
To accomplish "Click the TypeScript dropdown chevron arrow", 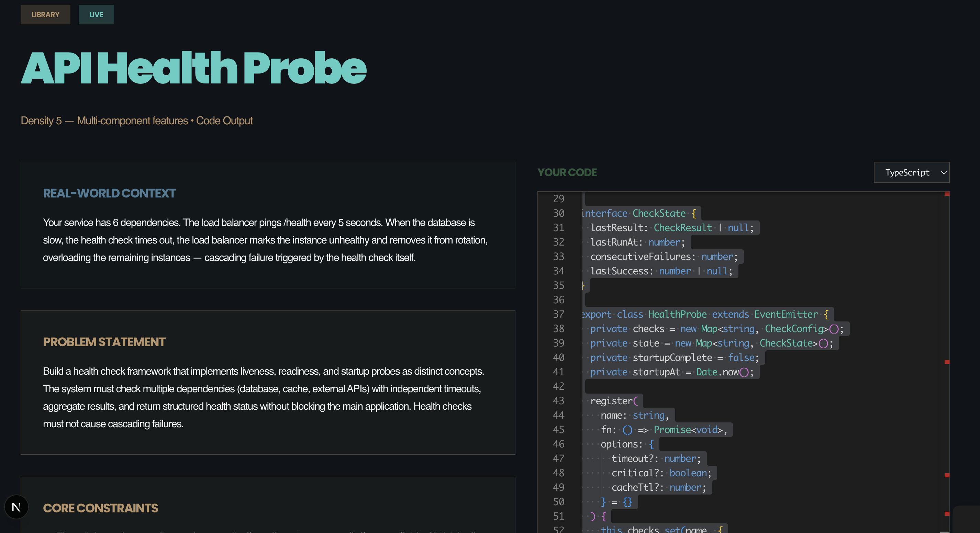I will tap(944, 173).
